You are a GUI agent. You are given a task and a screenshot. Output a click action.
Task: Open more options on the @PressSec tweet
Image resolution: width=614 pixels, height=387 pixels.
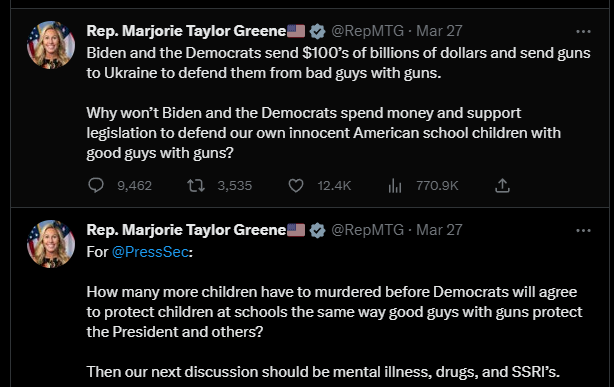(583, 230)
